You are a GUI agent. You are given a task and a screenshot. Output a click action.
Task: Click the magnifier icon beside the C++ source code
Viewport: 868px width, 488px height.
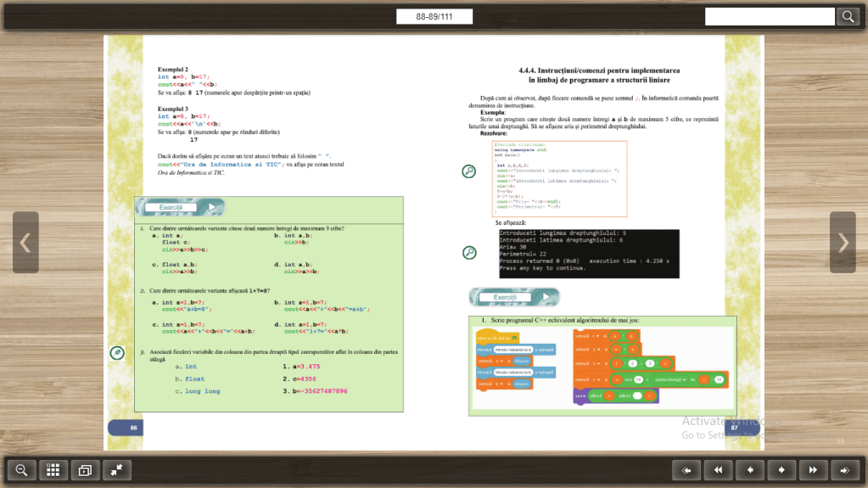468,171
